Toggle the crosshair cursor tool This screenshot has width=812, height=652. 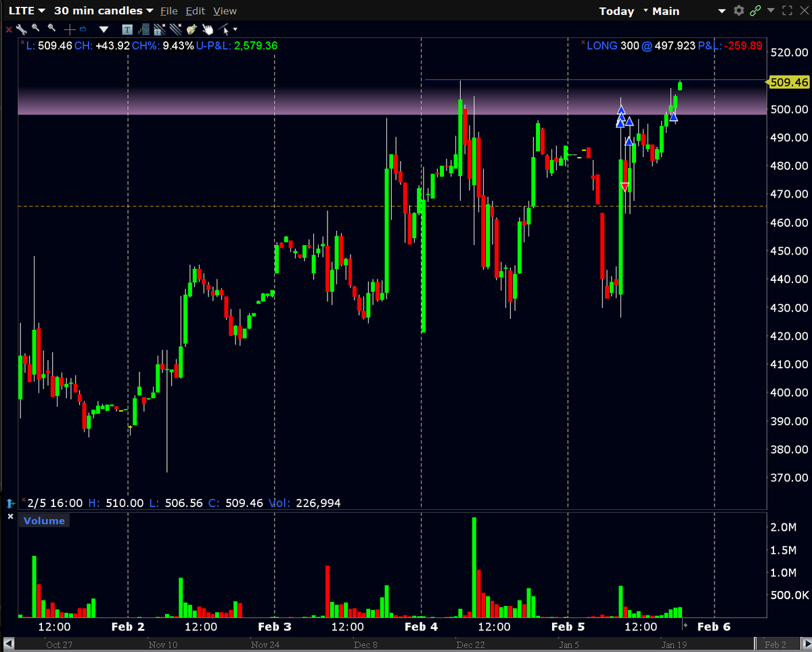[69, 30]
